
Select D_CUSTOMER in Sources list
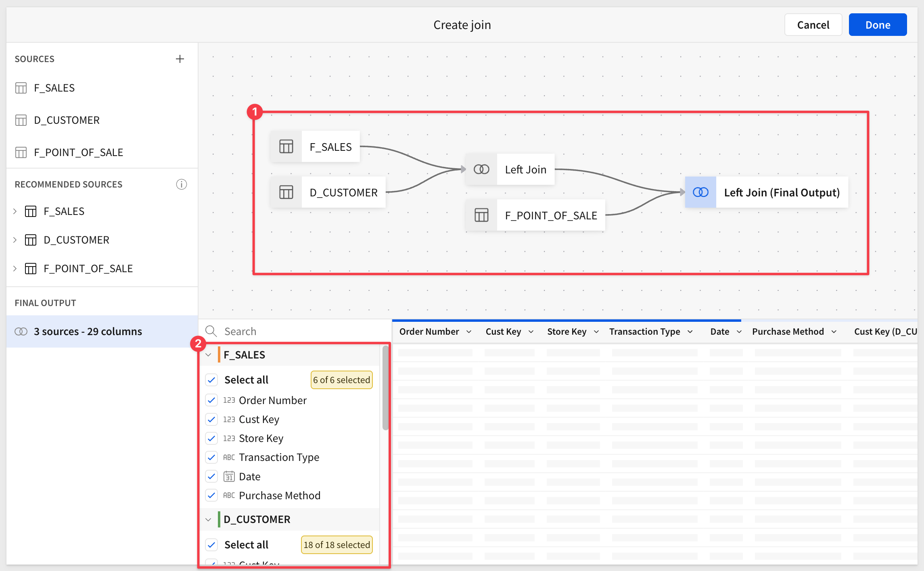coord(67,120)
